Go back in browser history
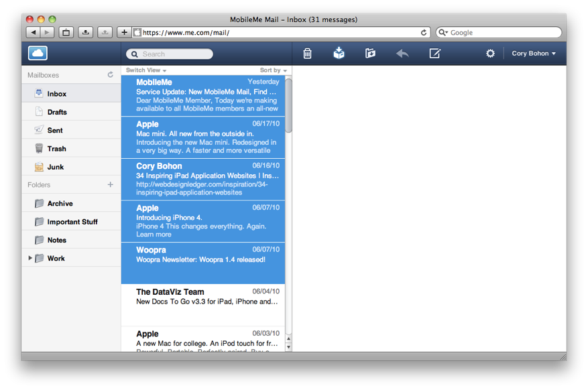Viewport: 588px width, 390px height. (x=34, y=33)
